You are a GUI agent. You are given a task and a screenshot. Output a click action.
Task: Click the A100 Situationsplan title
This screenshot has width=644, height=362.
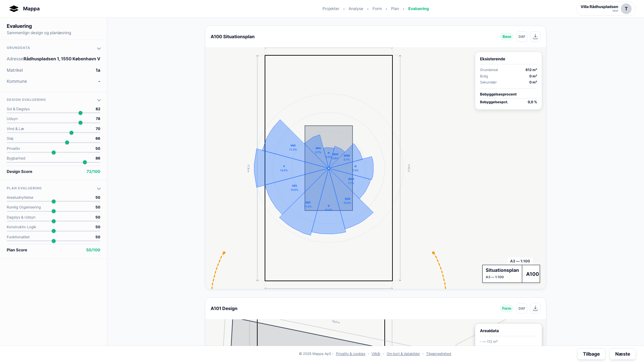coord(232,37)
